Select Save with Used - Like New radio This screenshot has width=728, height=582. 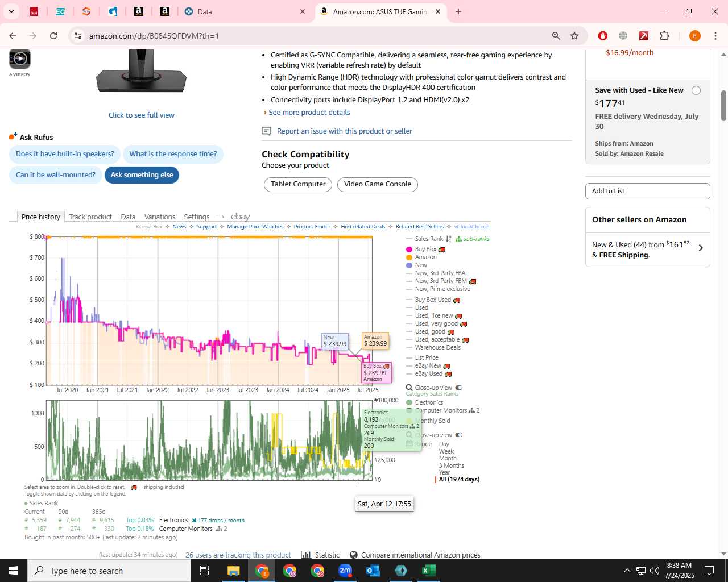pos(696,90)
